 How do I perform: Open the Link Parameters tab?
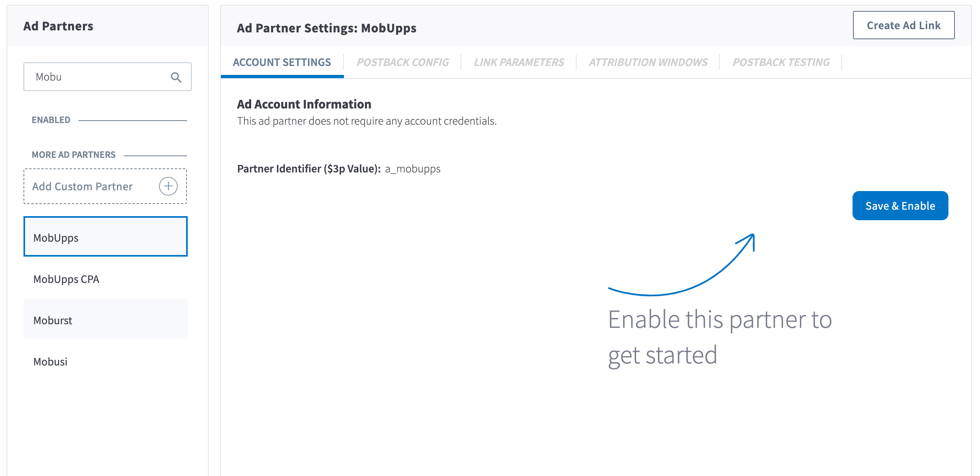[x=519, y=62]
